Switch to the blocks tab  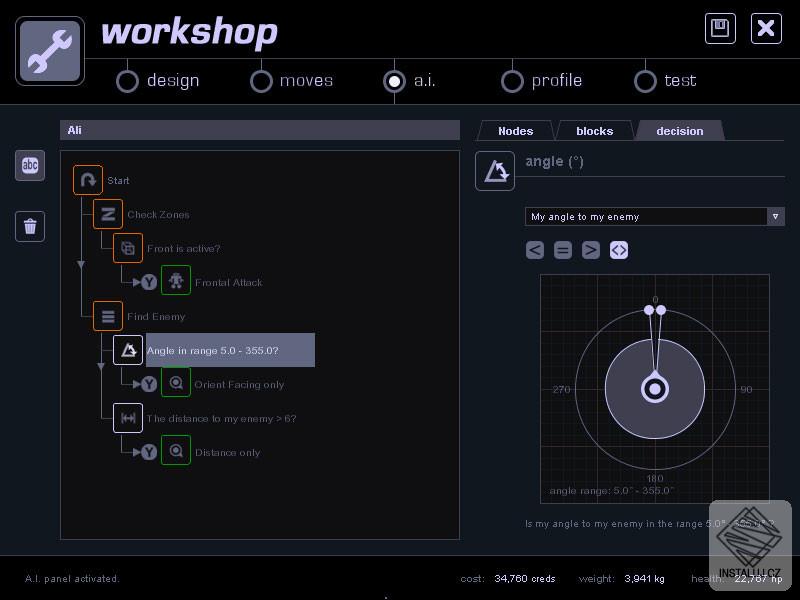pyautogui.click(x=594, y=131)
